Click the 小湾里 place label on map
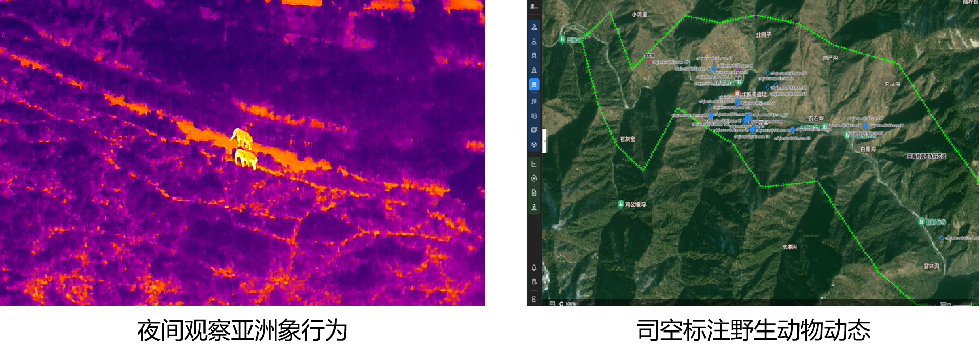Image resolution: width=980 pixels, height=354 pixels. (x=639, y=14)
